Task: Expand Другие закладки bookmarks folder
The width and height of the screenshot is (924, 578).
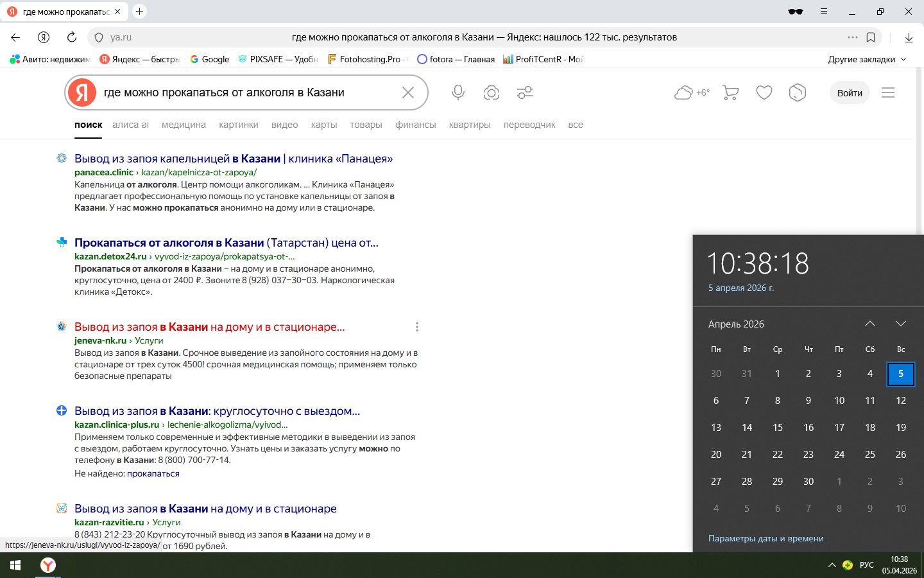Action: [867, 59]
